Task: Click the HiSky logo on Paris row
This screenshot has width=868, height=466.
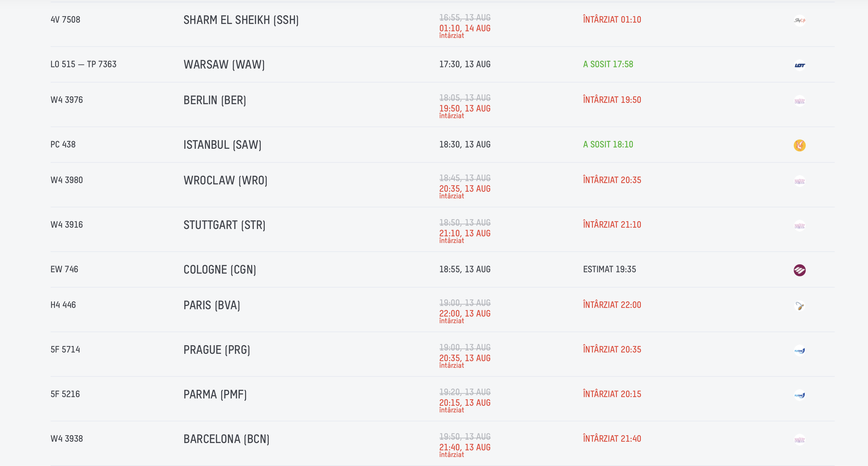Action: [x=799, y=306]
